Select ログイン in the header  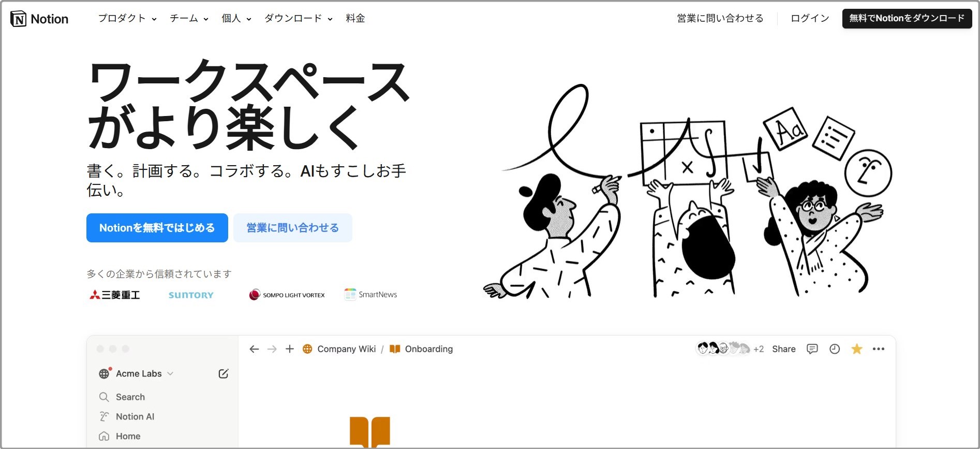[810, 19]
